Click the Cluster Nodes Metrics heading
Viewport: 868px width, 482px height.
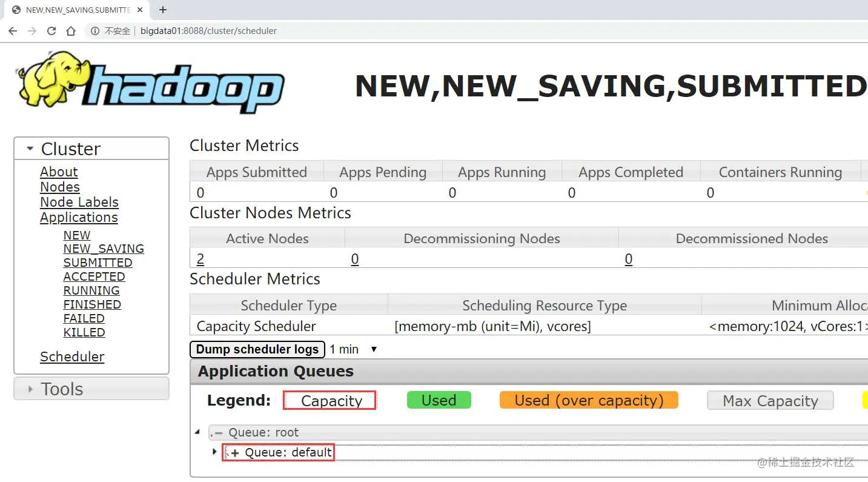pyautogui.click(x=270, y=213)
